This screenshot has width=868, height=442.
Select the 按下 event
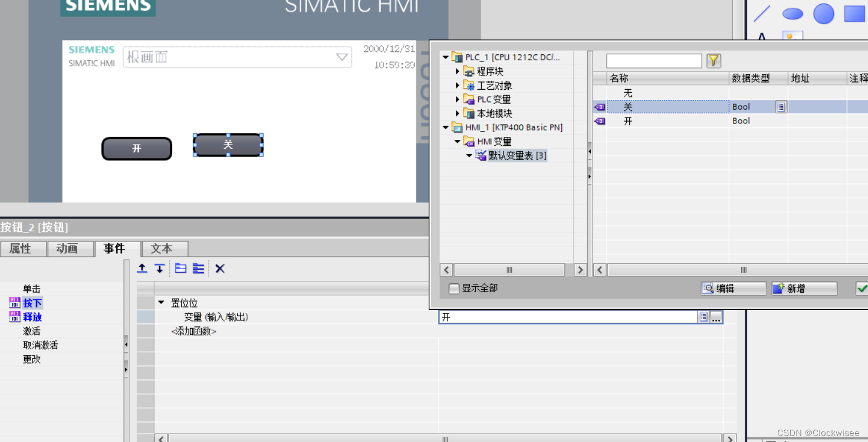(32, 303)
